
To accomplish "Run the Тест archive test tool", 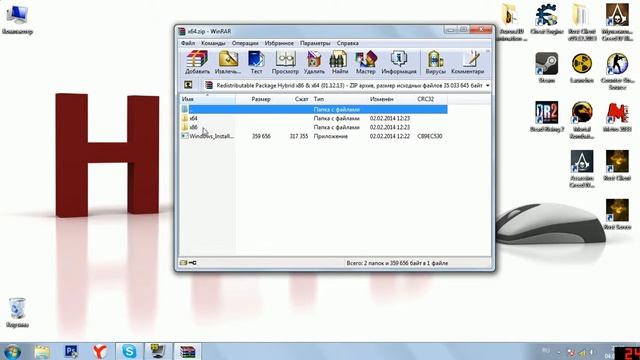I will tap(256, 62).
